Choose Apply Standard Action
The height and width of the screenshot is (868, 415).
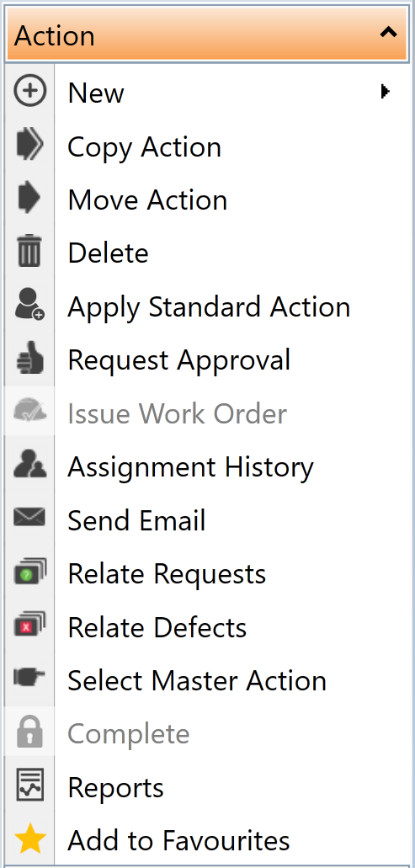207,306
